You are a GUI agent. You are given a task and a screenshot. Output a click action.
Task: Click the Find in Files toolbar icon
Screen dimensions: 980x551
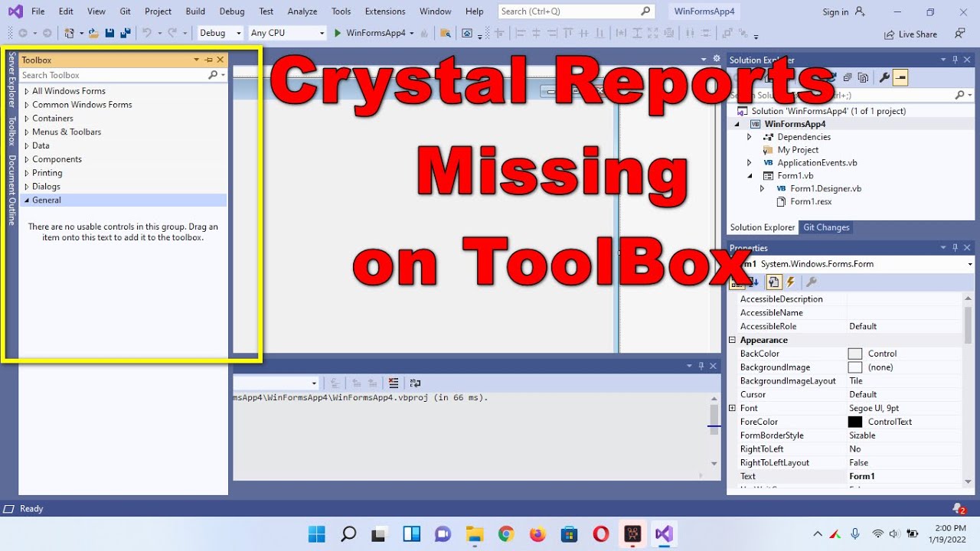point(446,33)
